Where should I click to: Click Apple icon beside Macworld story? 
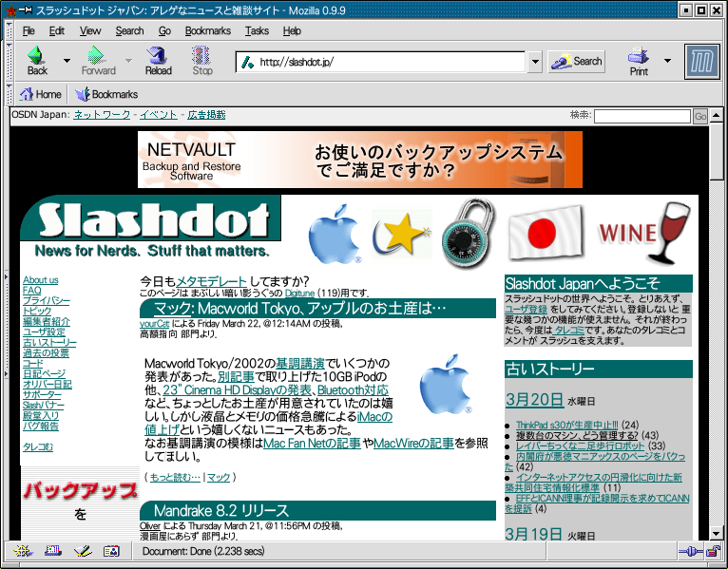446,385
